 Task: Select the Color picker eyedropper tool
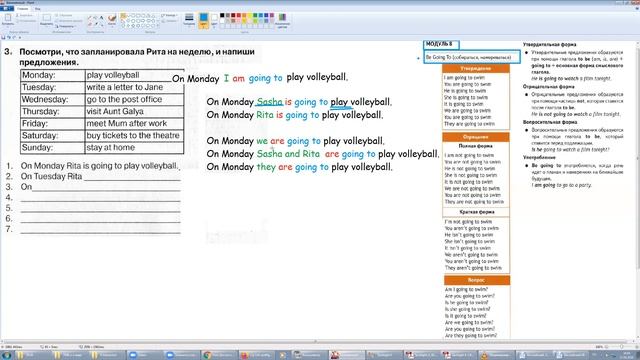coord(96,24)
